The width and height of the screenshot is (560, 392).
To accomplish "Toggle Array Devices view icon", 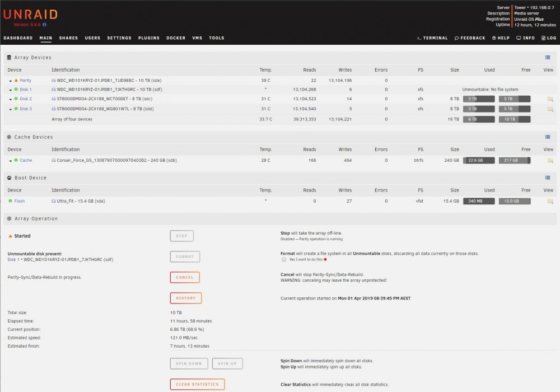I will click(x=548, y=58).
